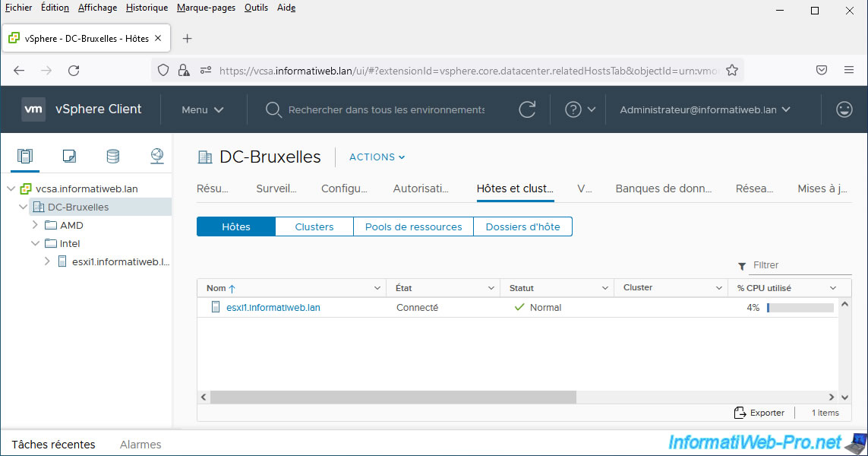Show the Tâches récentes panel
The width and height of the screenshot is (868, 456).
54,445
